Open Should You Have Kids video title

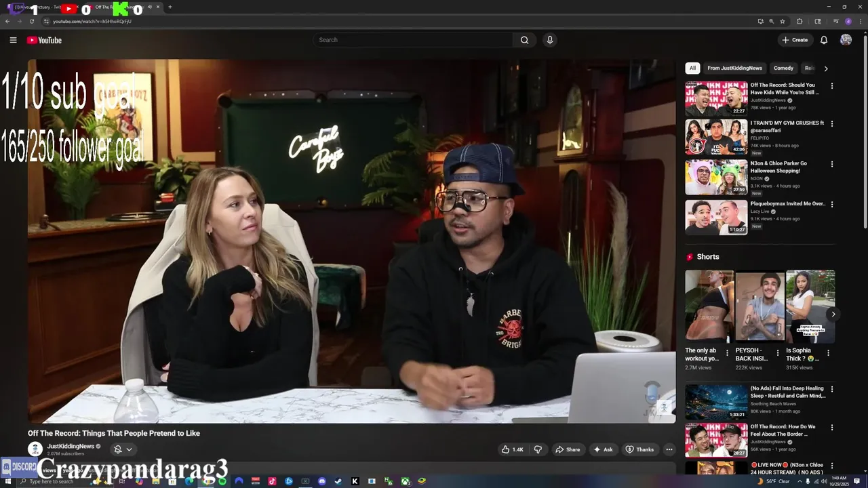coord(785,89)
